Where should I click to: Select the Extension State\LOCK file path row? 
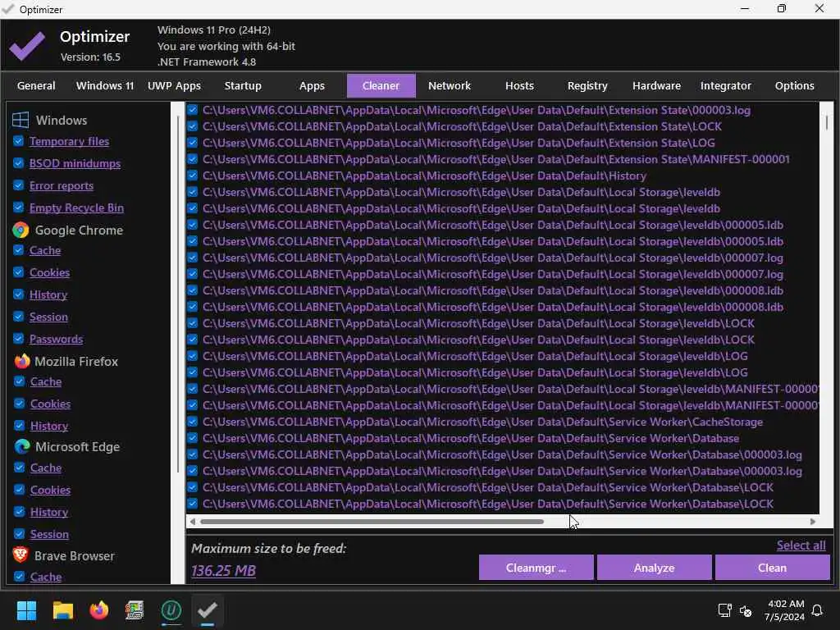tap(462, 126)
